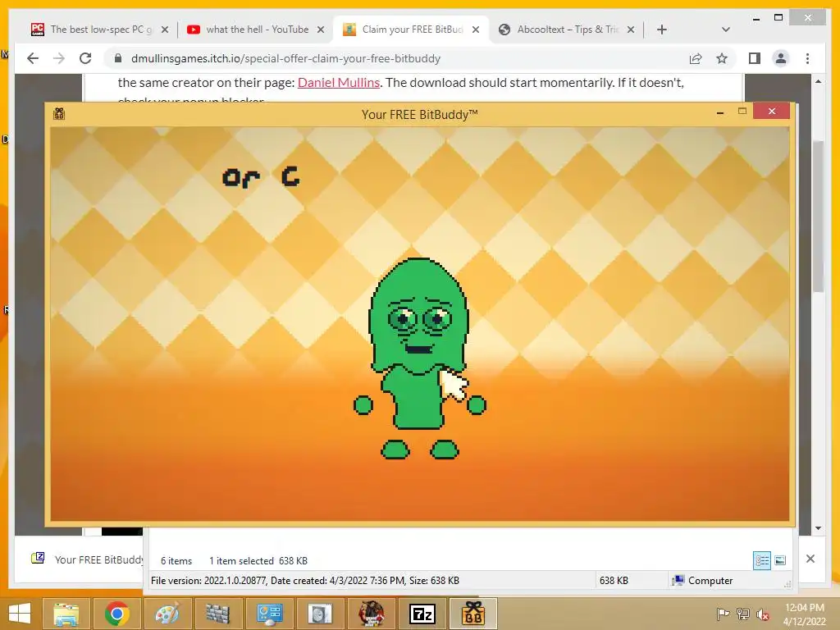Open the Chrome profile avatar menu
The height and width of the screenshot is (630, 840).
point(781,58)
